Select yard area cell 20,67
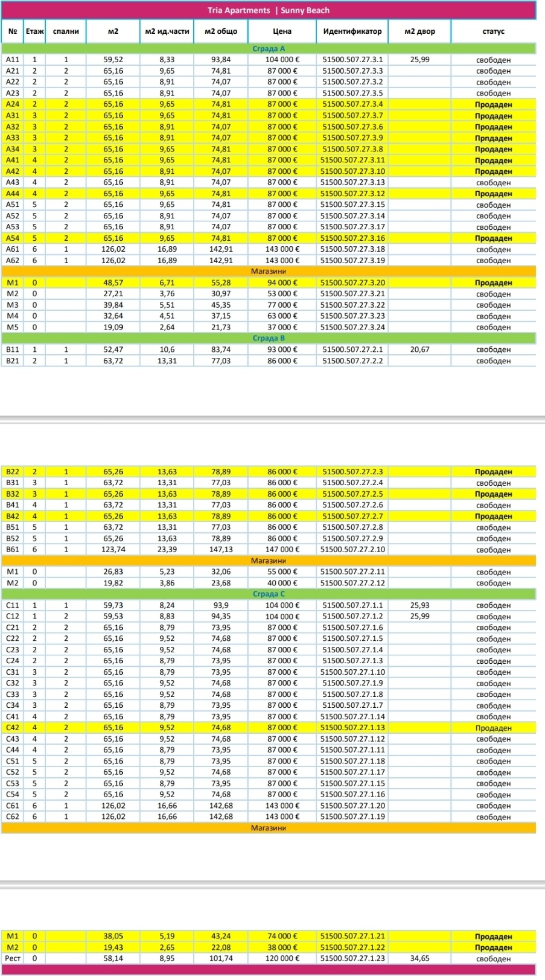545x980 pixels. click(419, 349)
